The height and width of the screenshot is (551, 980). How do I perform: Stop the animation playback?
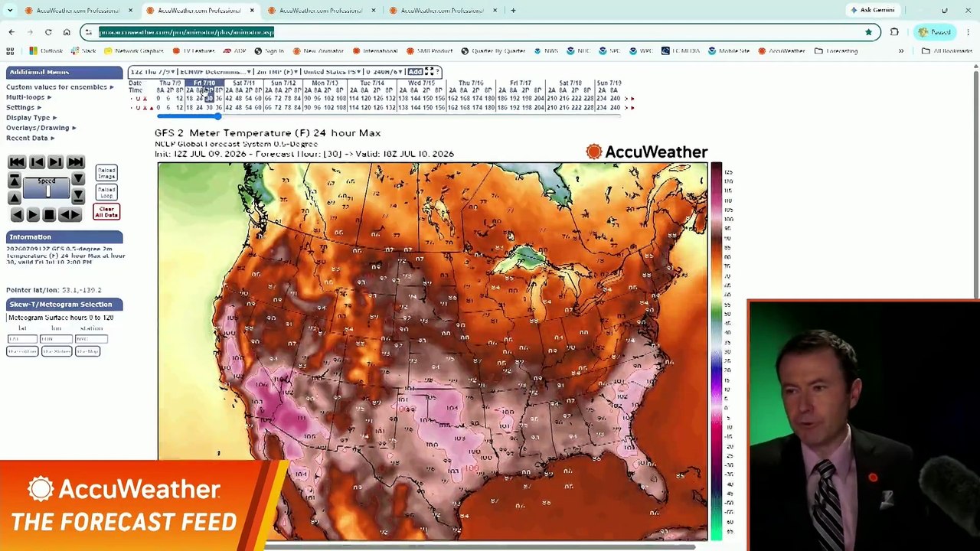[x=49, y=215]
